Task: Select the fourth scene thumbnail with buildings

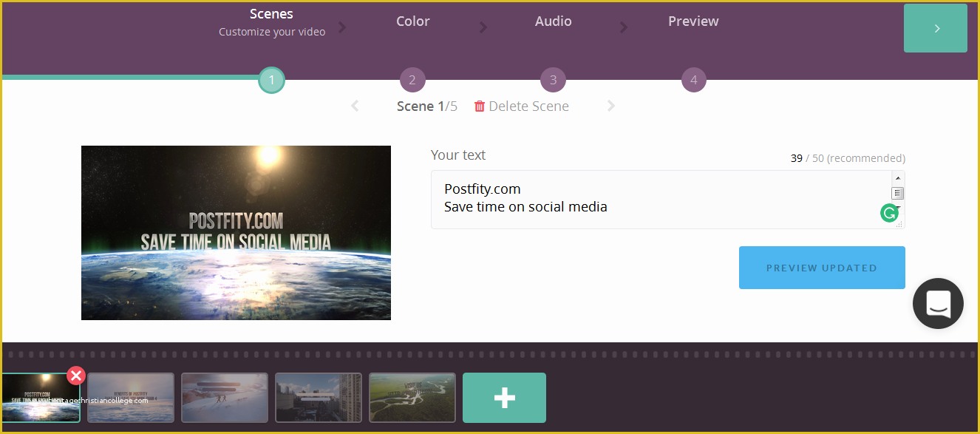Action: coord(319,398)
